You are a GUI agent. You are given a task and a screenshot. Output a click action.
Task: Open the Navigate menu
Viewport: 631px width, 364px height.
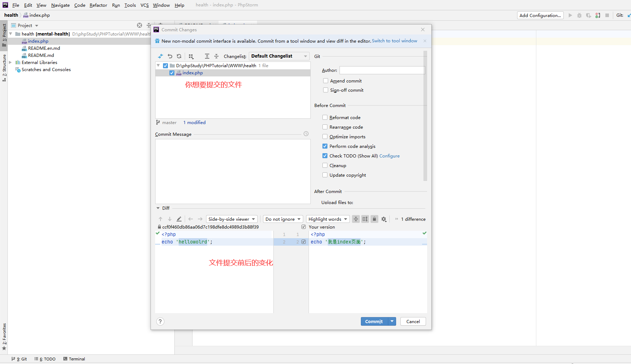coord(60,5)
